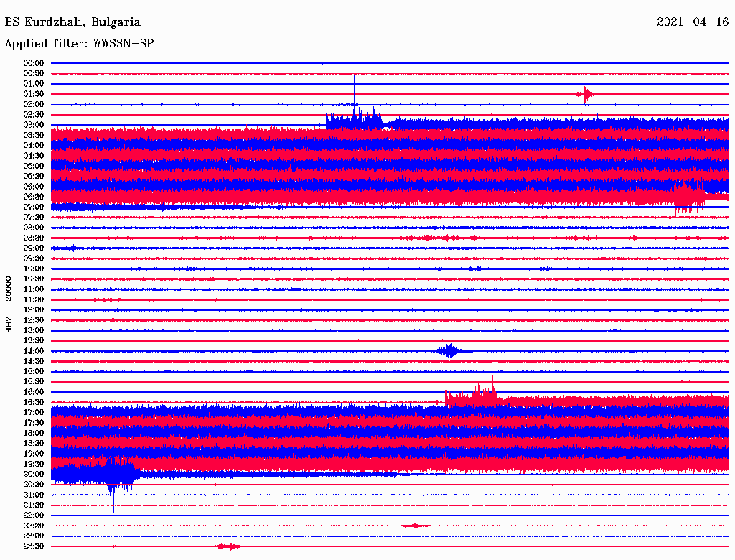
Task: Click the 20:00 time label
Action: point(34,474)
